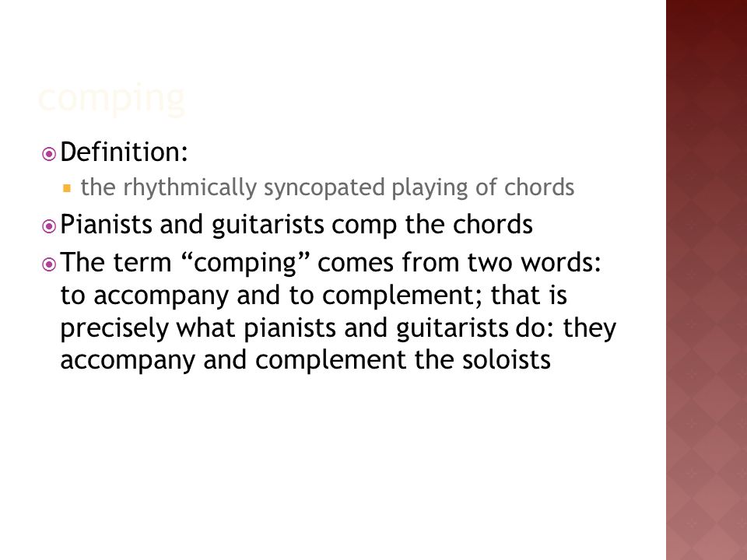Click the phrase "guitarists do: they"
Screen dimensions: 747x560
click(x=506, y=328)
